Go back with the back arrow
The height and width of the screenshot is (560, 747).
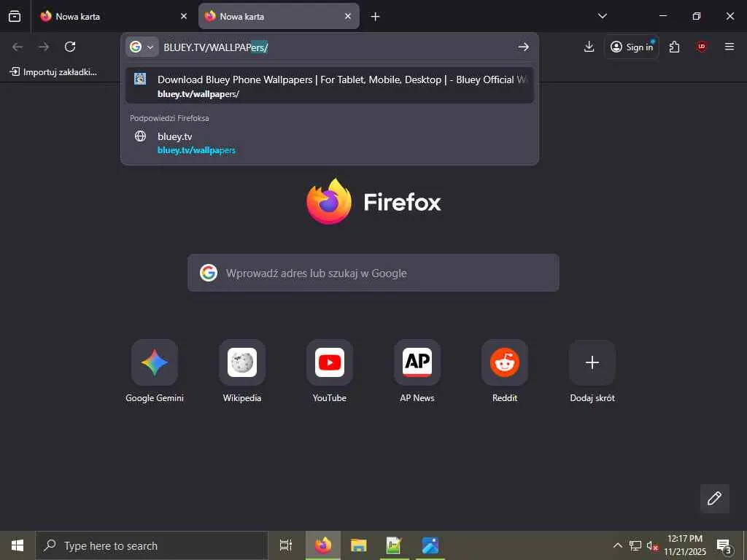coord(18,47)
